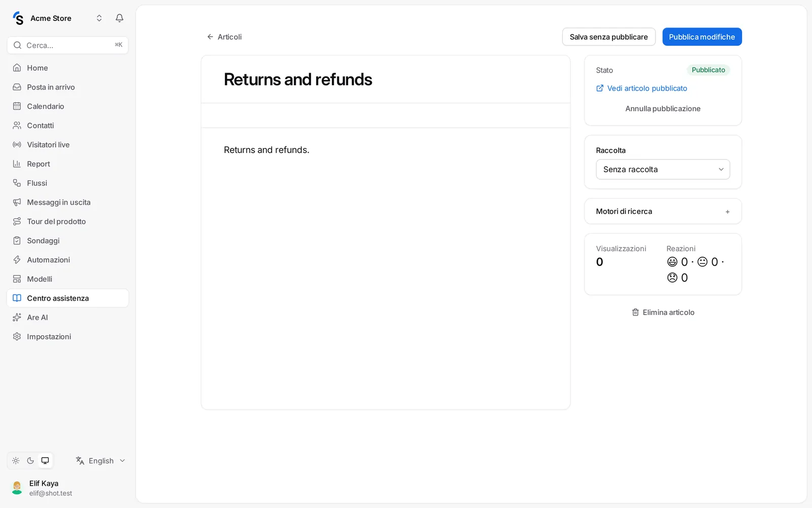The height and width of the screenshot is (508, 812).
Task: Click the Are AI sparkle icon
Action: [x=17, y=317]
